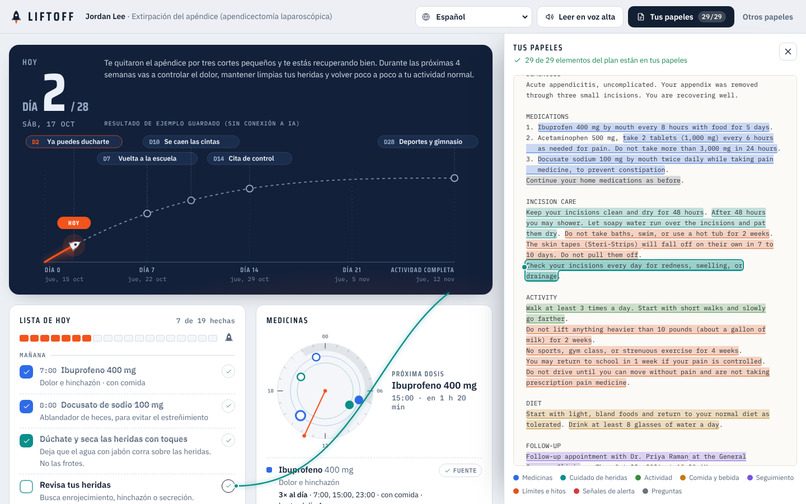
Task: Click 'Drink at least 8 glasses' highlighted text
Action: [x=644, y=425]
